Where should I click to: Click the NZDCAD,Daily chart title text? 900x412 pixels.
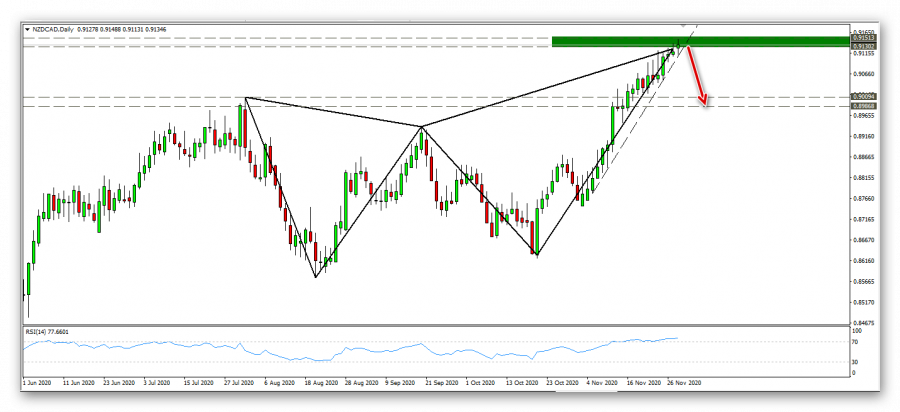click(x=54, y=31)
